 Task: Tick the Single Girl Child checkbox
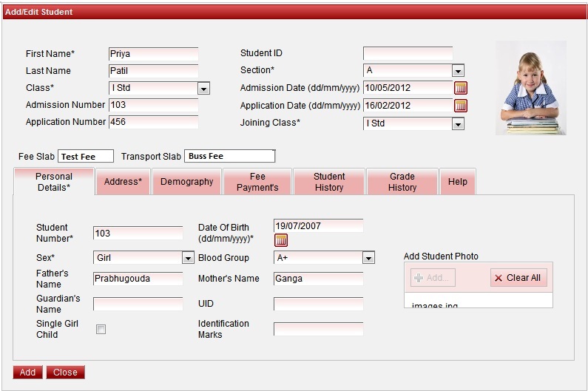(x=101, y=330)
